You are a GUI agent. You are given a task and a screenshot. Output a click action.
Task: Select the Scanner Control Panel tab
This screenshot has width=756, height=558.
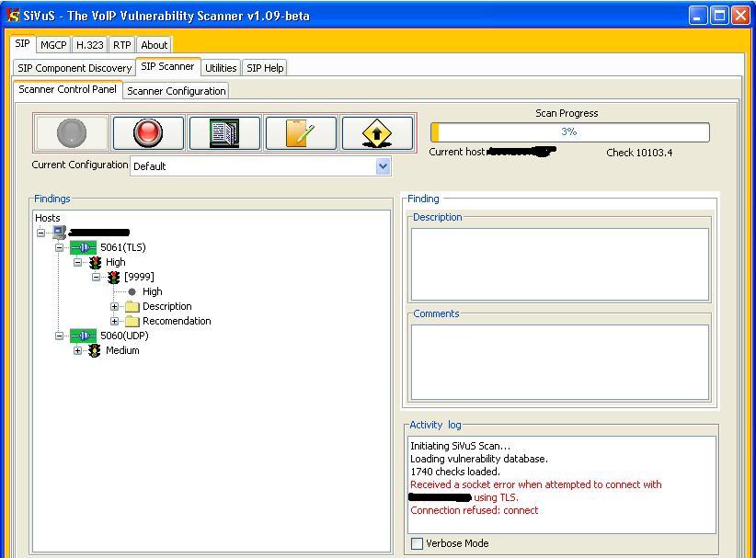[x=68, y=89]
